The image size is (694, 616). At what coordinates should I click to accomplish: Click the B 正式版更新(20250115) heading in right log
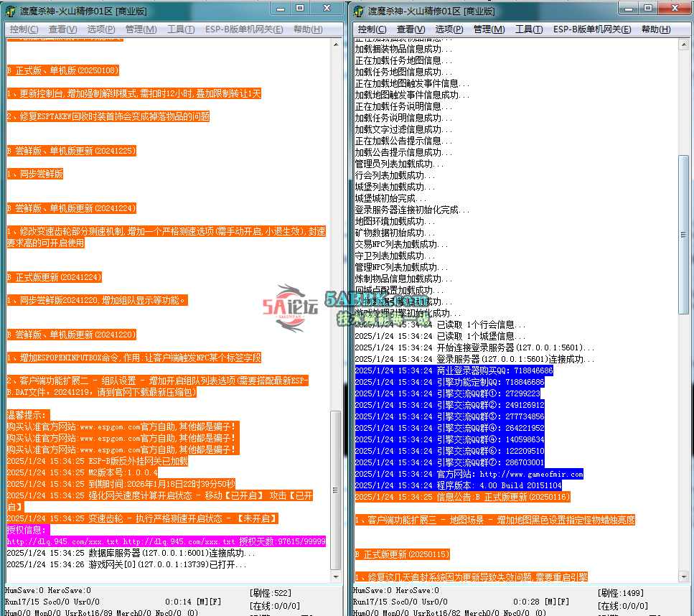pyautogui.click(x=403, y=554)
